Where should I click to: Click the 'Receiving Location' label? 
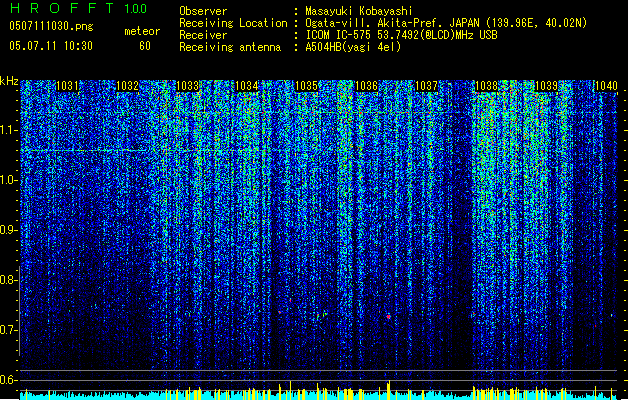(233, 23)
